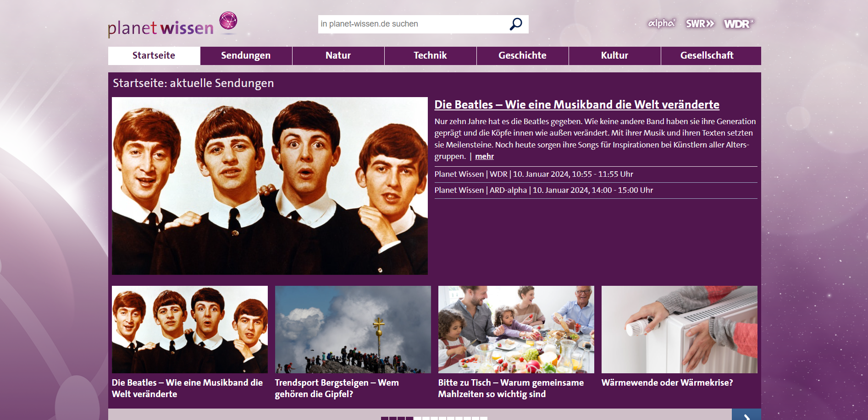Navigate to Geschichte
The height and width of the screenshot is (420, 868).
[523, 55]
